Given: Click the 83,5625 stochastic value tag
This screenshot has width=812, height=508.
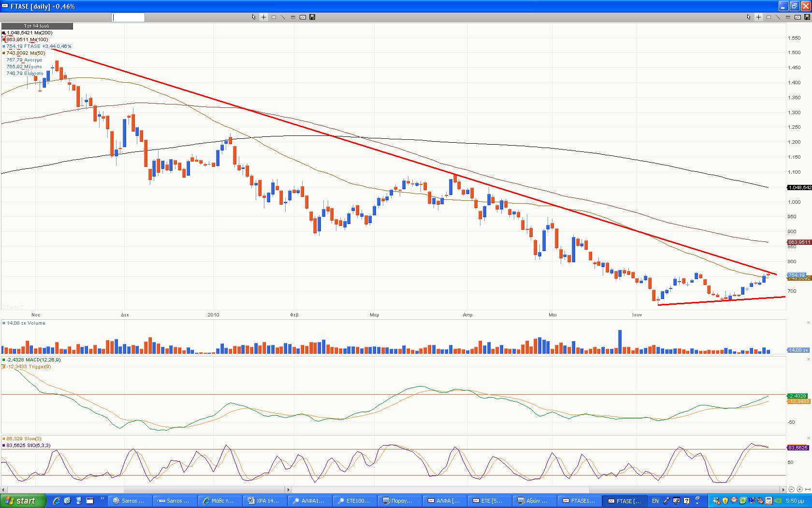Looking at the screenshot, I should [798, 448].
